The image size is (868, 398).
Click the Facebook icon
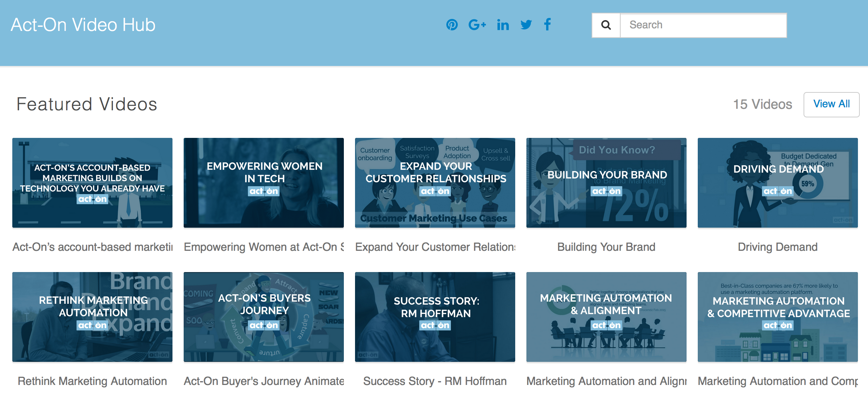(x=547, y=25)
